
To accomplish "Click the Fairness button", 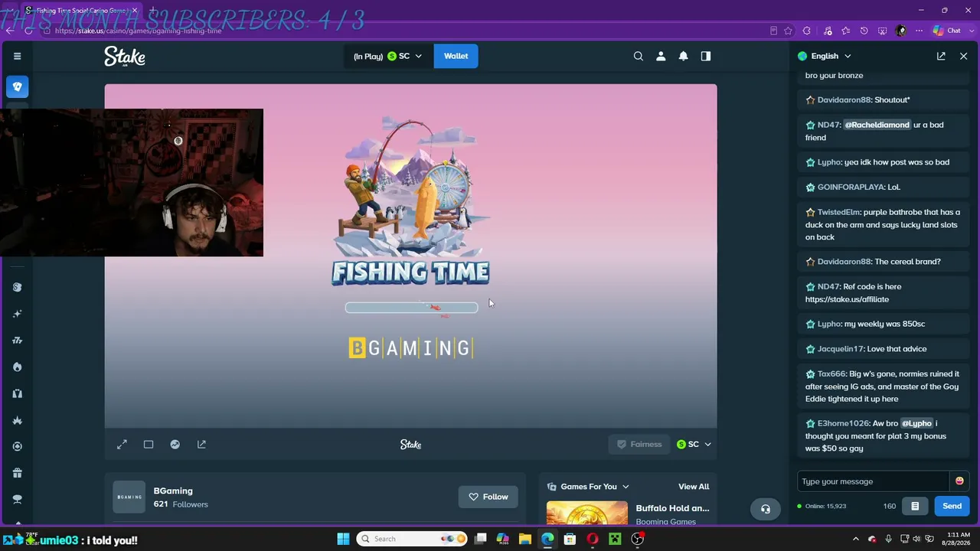I will [639, 444].
